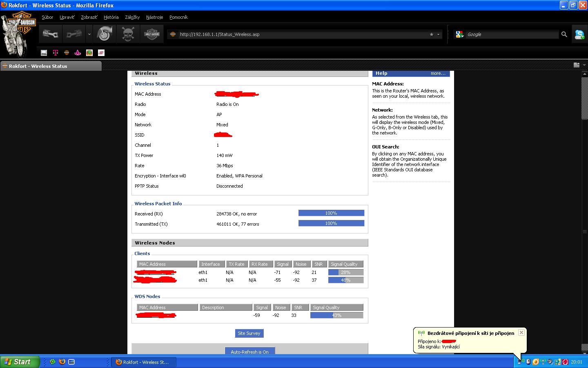Image resolution: width=588 pixels, height=368 pixels.
Task: Open the orange striped bookmark icon
Action: [67, 53]
